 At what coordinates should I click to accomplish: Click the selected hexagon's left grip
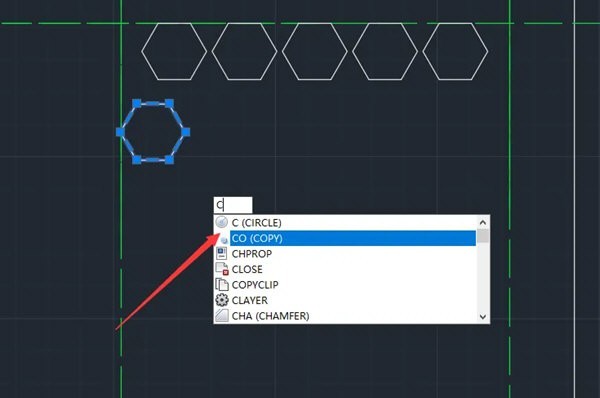coord(121,132)
